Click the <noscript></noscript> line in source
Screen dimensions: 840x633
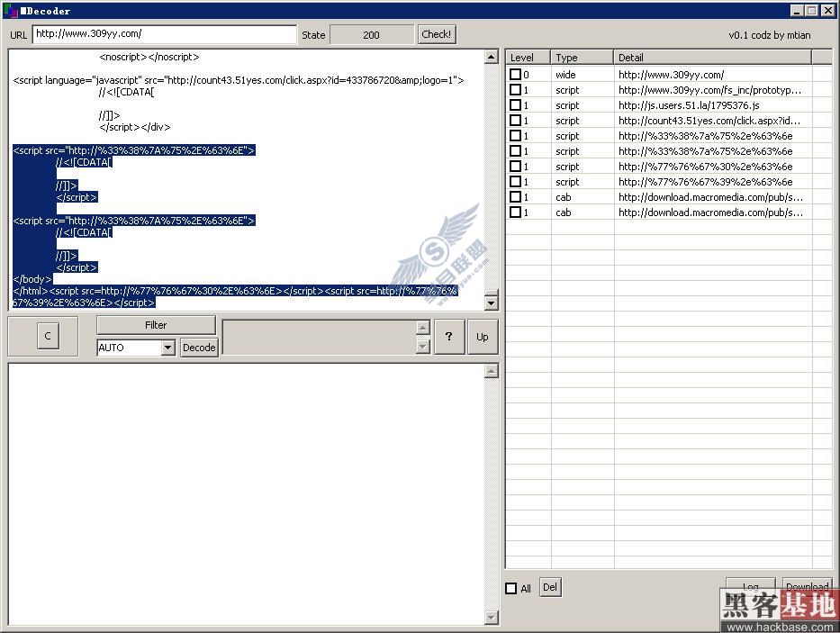[149, 57]
